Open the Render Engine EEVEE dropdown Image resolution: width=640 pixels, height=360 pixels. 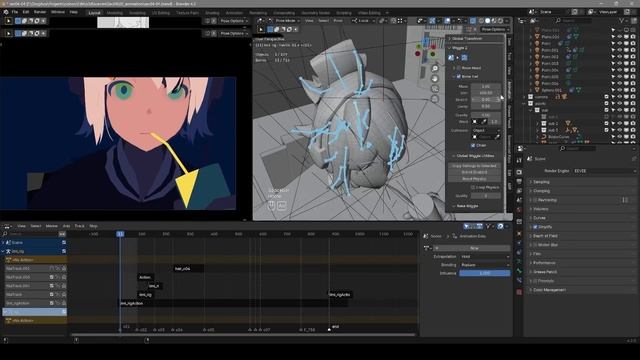click(x=604, y=171)
